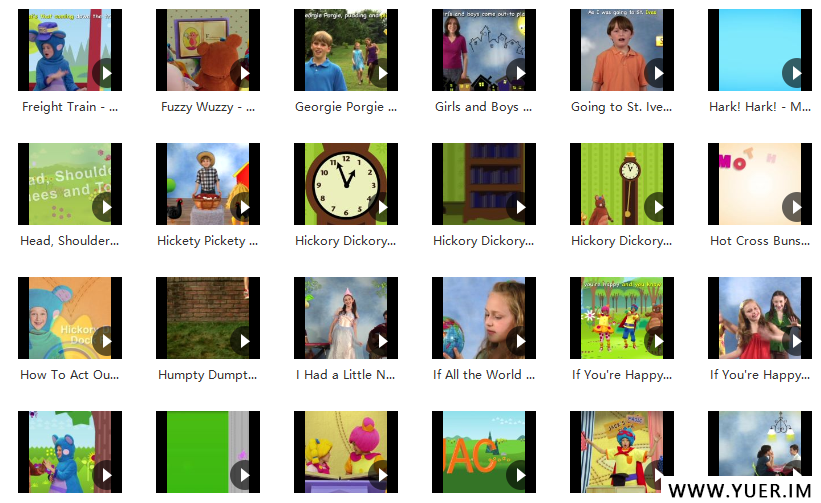Play Humpty Dumpty via its play icon

(243, 341)
